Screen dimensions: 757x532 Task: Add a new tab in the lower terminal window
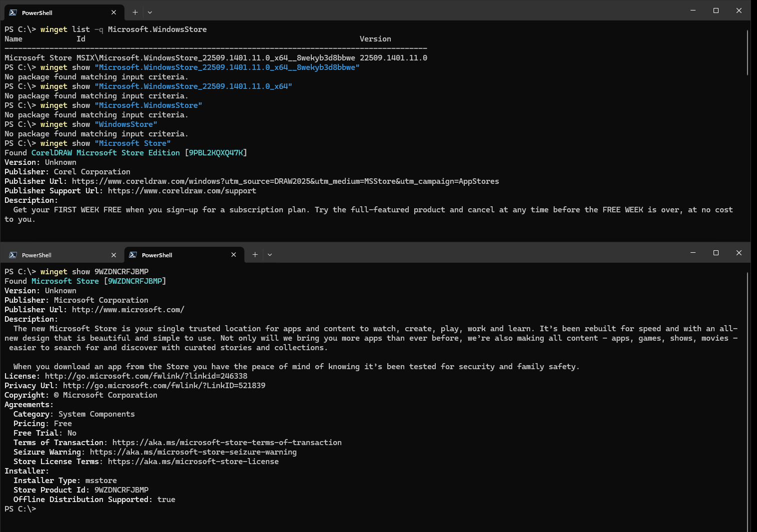coord(255,255)
